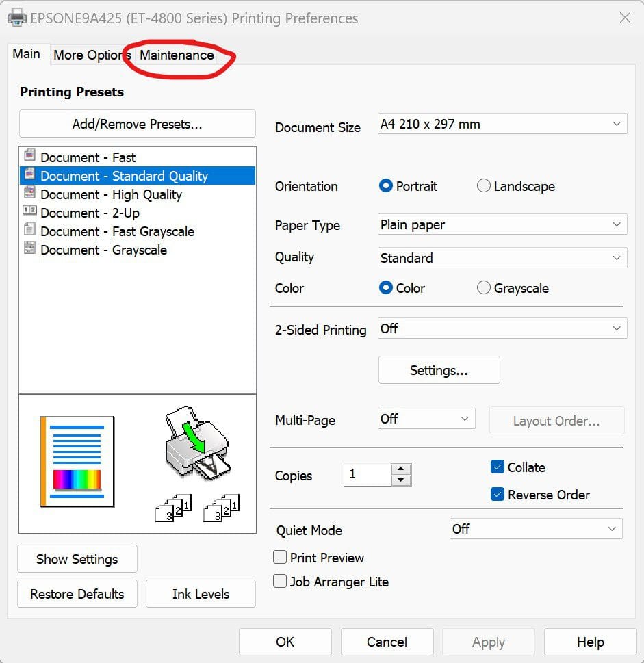Click the Document - Fast Grayscale preset icon
This screenshot has height=663, width=644.
coord(29,230)
